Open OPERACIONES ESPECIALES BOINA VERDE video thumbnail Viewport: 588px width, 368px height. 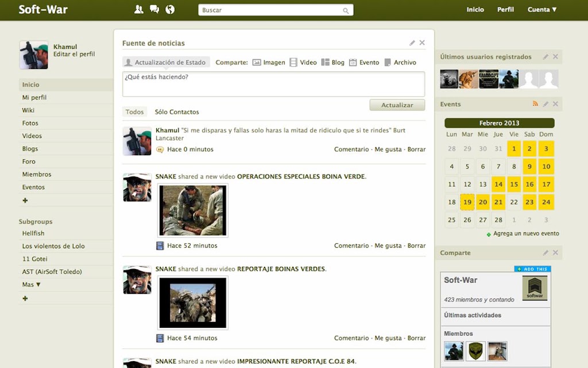tap(193, 210)
